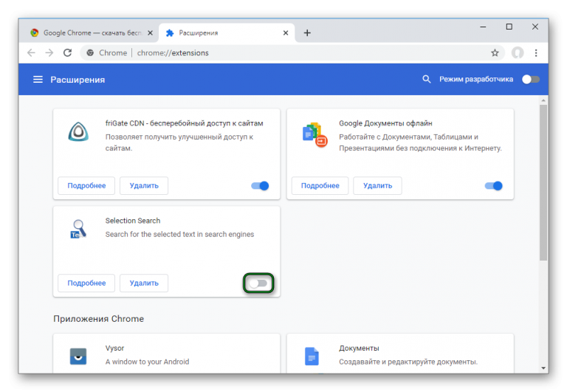Go forward with the browser forward arrow
This screenshot has height=392, width=567.
pos(49,53)
